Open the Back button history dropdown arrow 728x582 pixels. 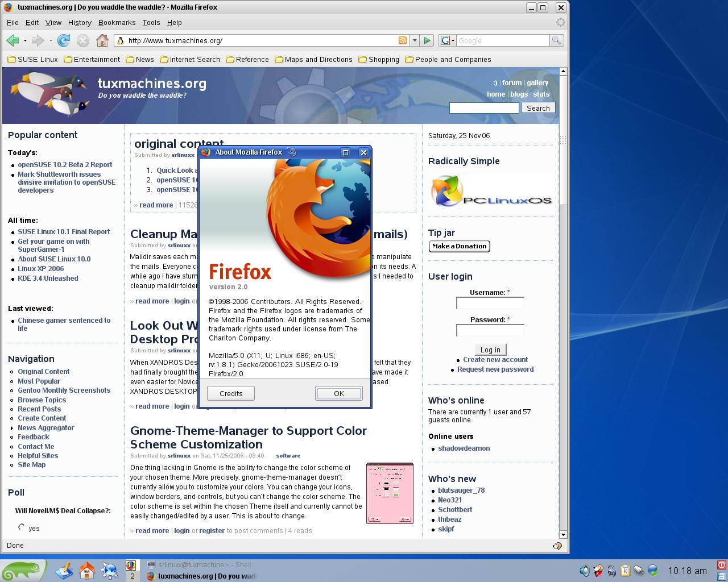tap(25, 40)
